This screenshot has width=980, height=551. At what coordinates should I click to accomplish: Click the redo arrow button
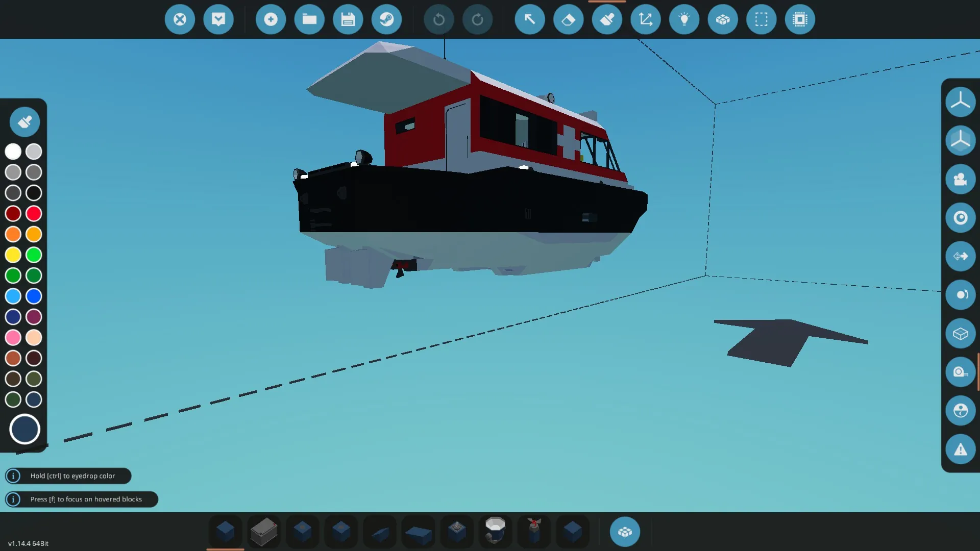click(x=477, y=19)
